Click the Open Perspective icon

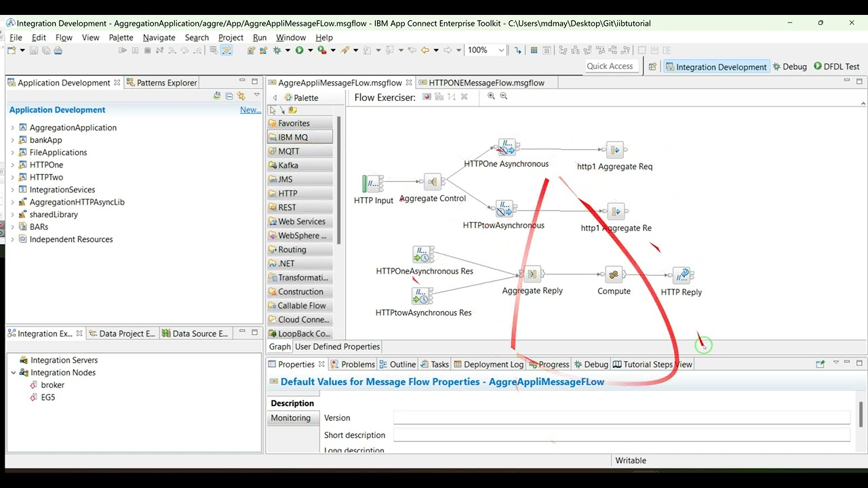pos(652,66)
